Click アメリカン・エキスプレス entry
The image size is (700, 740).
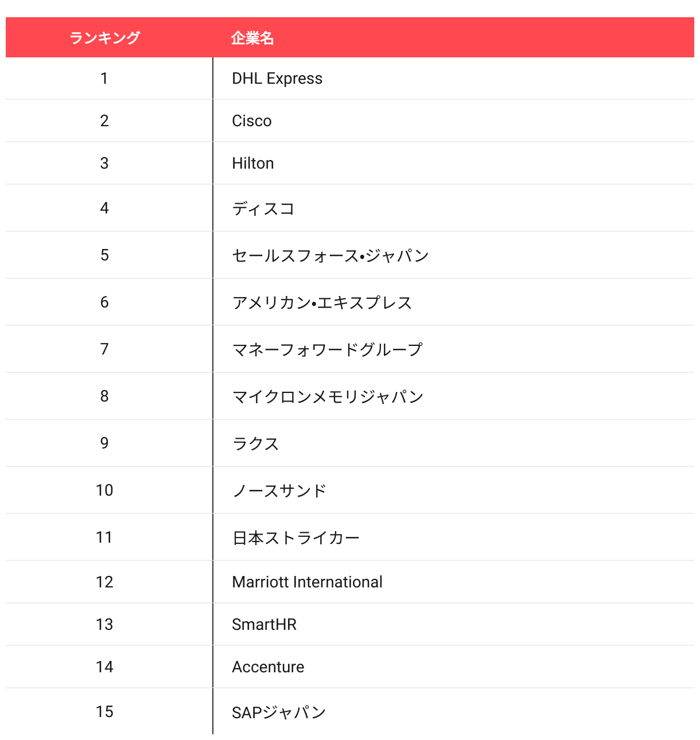[x=322, y=302]
